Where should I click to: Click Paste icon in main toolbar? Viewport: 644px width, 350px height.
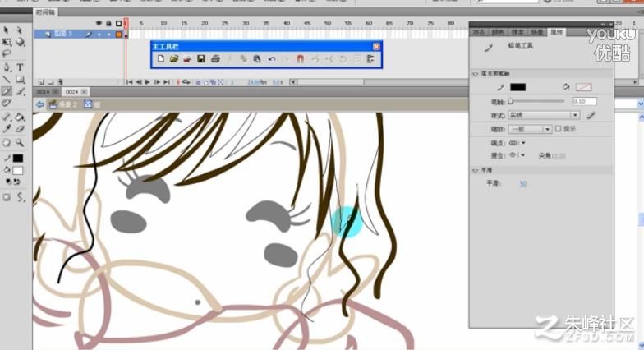[x=256, y=59]
